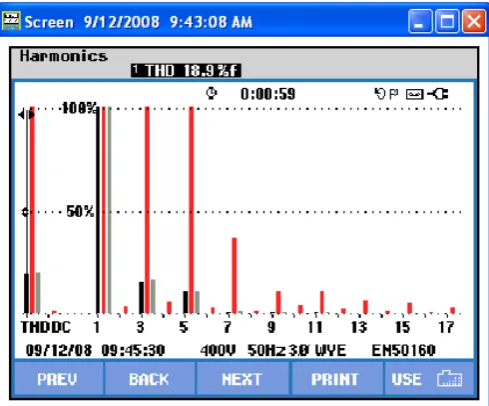Screen dimensions: 489x406
Task: Click the THD label on x-axis
Action: 36,327
